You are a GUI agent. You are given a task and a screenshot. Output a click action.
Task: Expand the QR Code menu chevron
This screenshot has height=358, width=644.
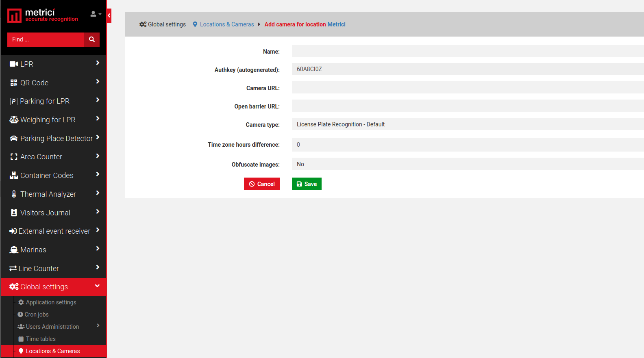(98, 82)
